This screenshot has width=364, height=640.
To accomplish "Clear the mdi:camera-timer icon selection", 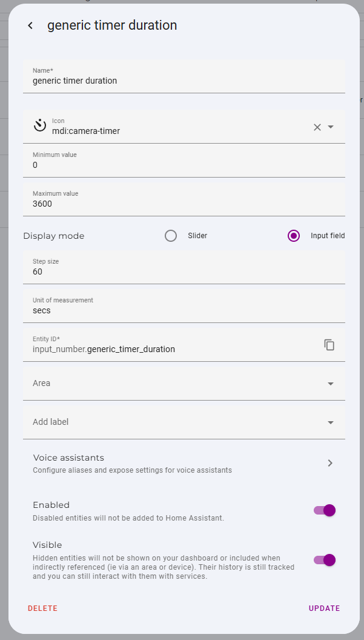I will tap(317, 127).
